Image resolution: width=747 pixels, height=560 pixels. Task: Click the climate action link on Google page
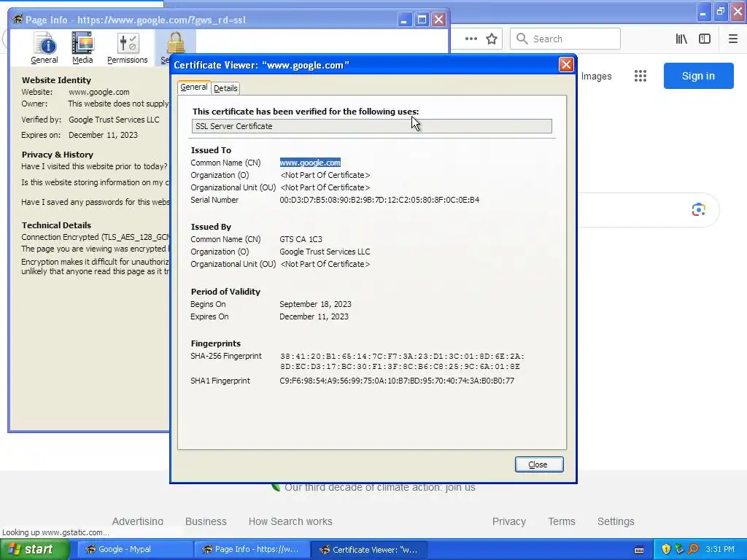(379, 487)
